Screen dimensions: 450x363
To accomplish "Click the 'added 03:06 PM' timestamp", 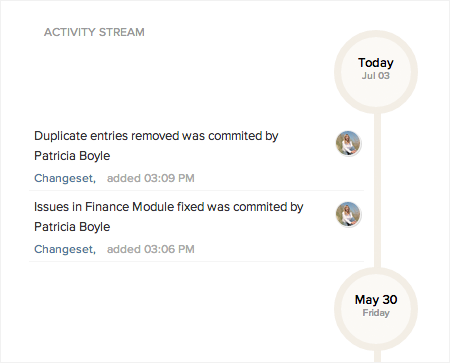I will 151,249.
